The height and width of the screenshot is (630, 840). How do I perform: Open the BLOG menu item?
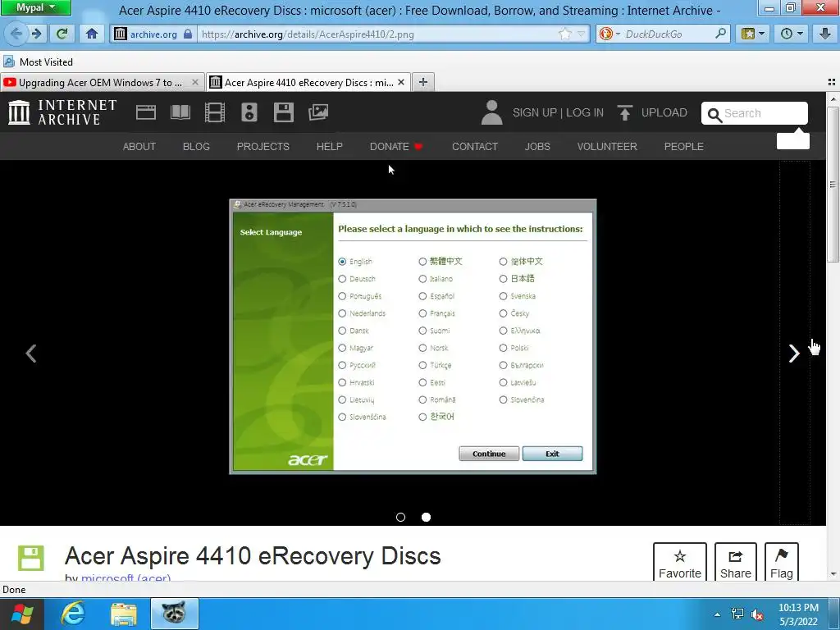click(x=196, y=146)
